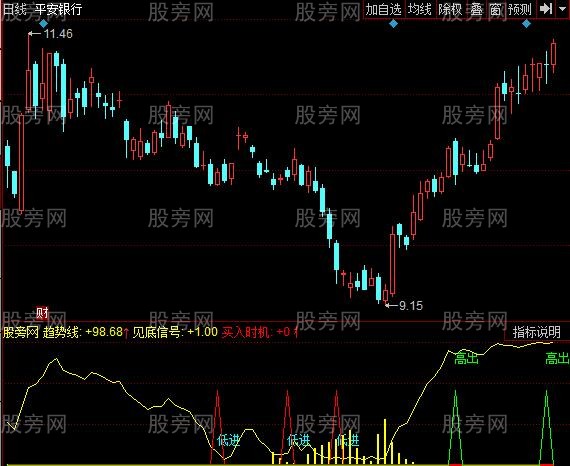Screen dimensions: 570x466
Task: Select the 日线 daily period label
Action: point(15,9)
